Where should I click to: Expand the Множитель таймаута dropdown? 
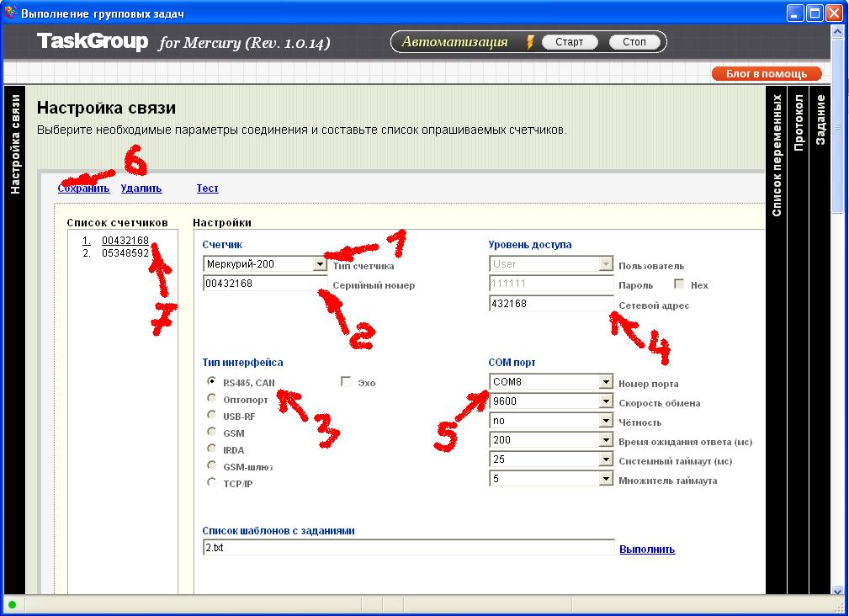tap(606, 479)
